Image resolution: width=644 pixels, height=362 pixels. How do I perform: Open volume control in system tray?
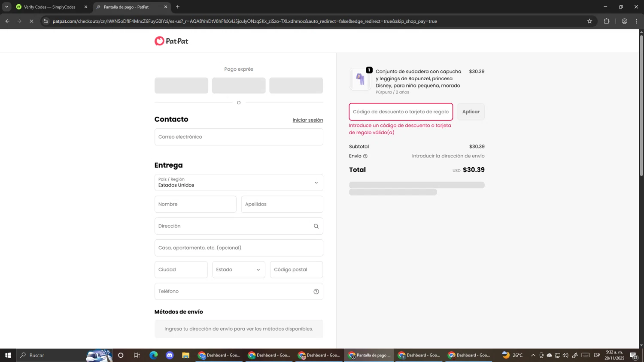pos(565,355)
